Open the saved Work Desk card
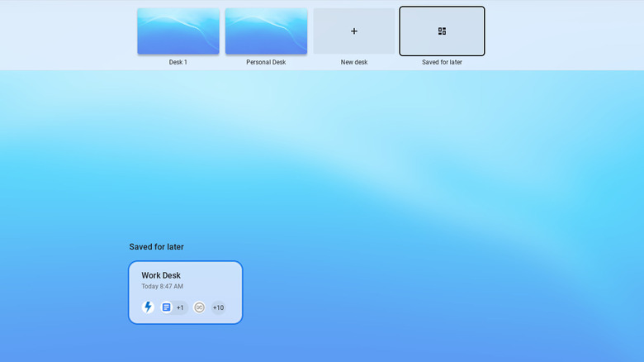Viewport: 644px width, 362px height. (185, 293)
